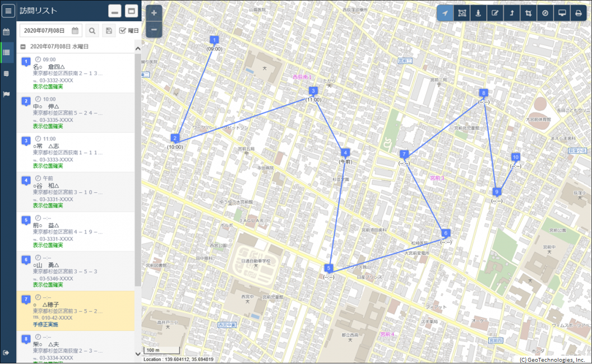
Task: Select visit 5 前○ 益△
Action: point(76,232)
